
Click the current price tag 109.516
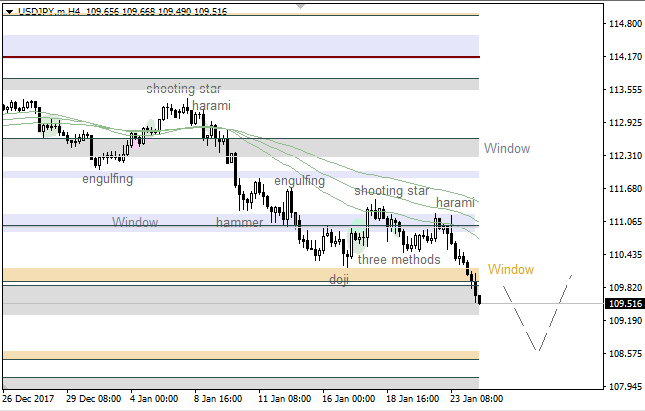tap(625, 304)
